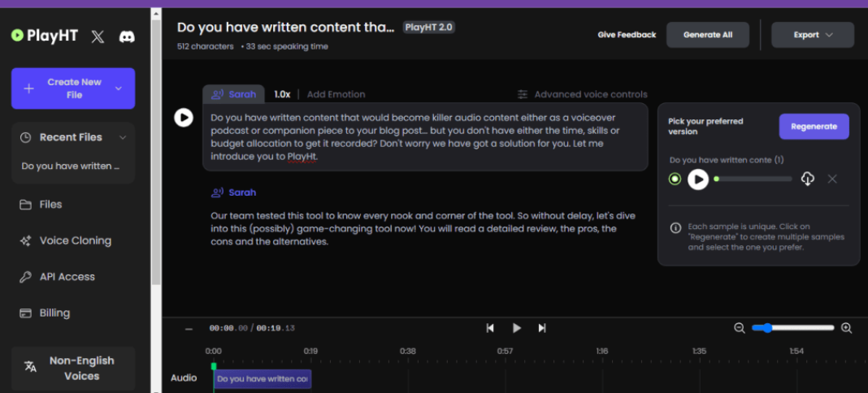Click the Recent Files clock icon
Viewport: 868px width, 393px height.
(25, 137)
